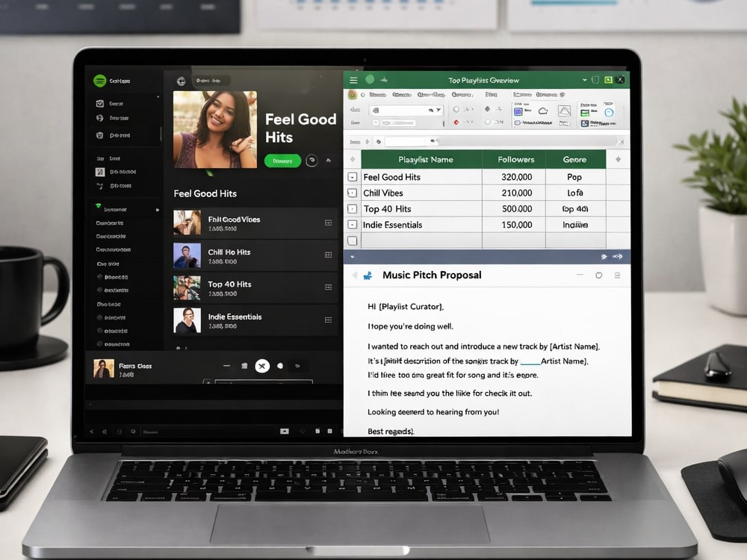
Task: Click the Followers column header
Action: tap(514, 159)
